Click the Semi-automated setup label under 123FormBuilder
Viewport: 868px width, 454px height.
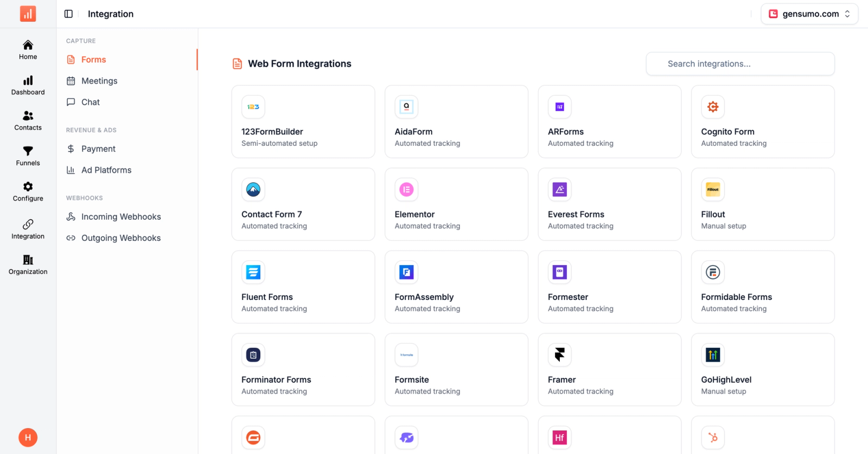pyautogui.click(x=279, y=144)
